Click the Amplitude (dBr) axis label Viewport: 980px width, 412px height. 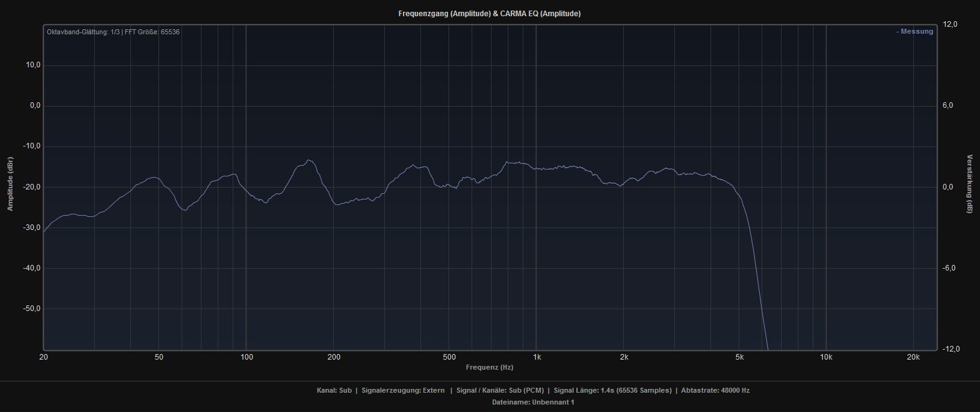click(x=10, y=184)
